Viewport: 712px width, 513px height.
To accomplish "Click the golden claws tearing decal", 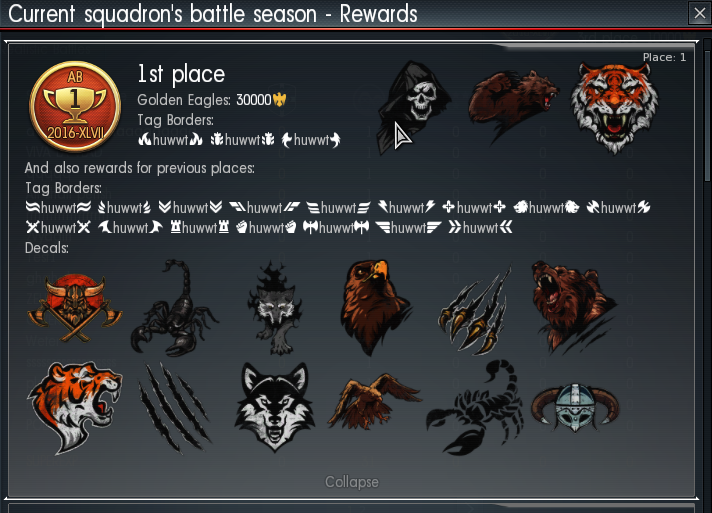I will pos(475,310).
